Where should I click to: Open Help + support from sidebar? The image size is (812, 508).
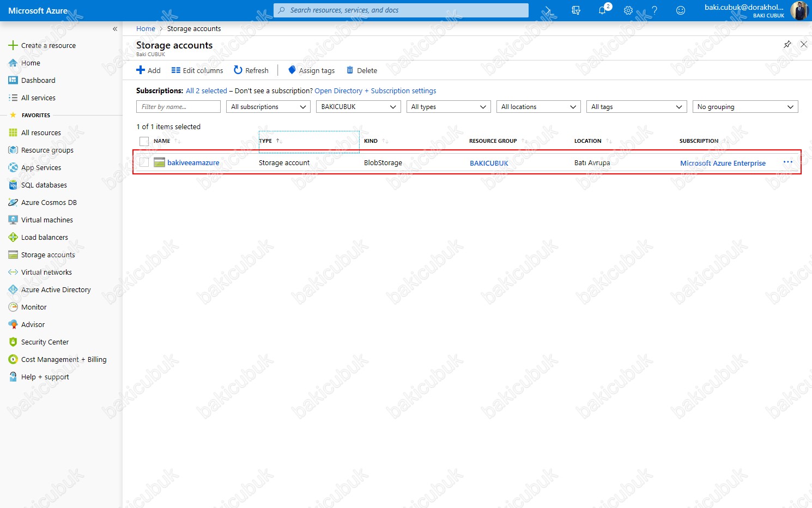coord(61,377)
